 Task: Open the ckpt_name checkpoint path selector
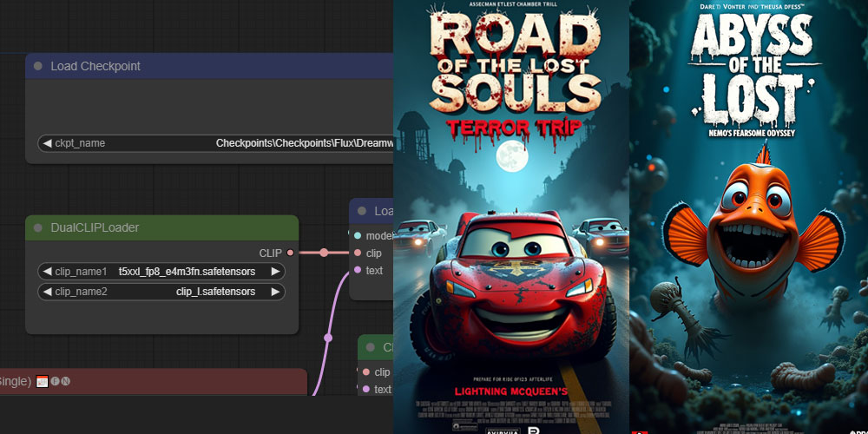coord(215,143)
